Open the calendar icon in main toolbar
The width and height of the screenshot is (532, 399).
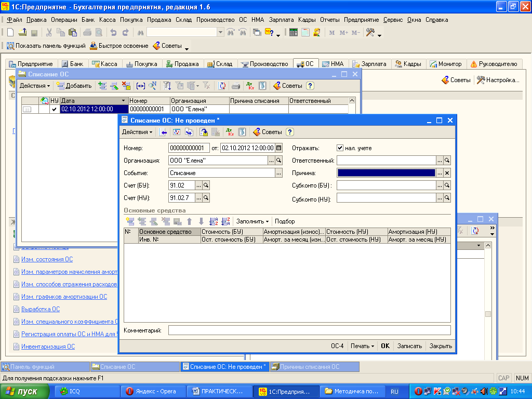pyautogui.click(x=305, y=33)
